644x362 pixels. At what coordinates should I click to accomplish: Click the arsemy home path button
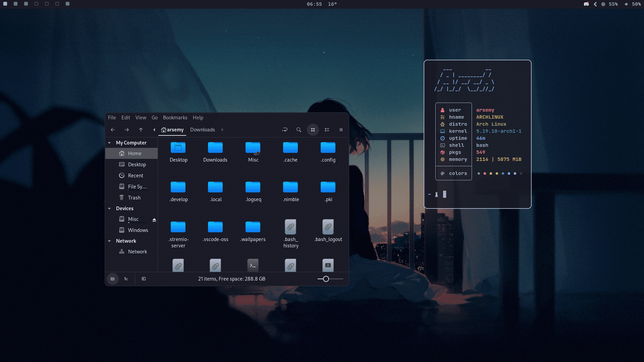pos(172,130)
